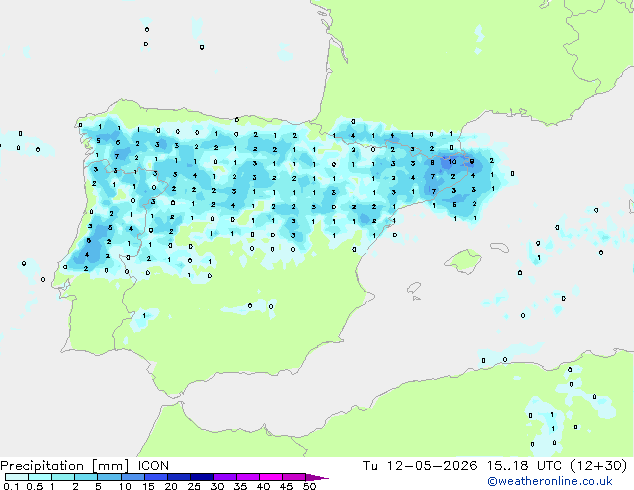Click Menorca island outline on the map

[500, 247]
